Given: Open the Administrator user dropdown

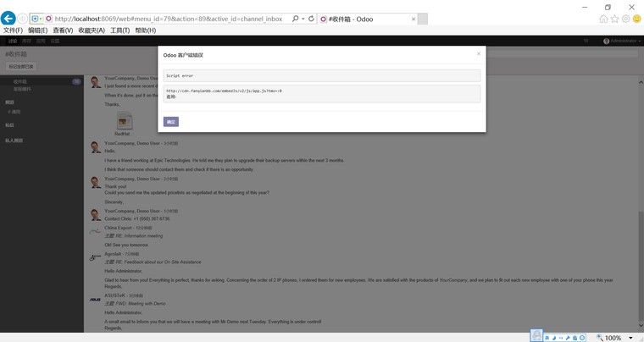Looking at the screenshot, I should (622, 41).
